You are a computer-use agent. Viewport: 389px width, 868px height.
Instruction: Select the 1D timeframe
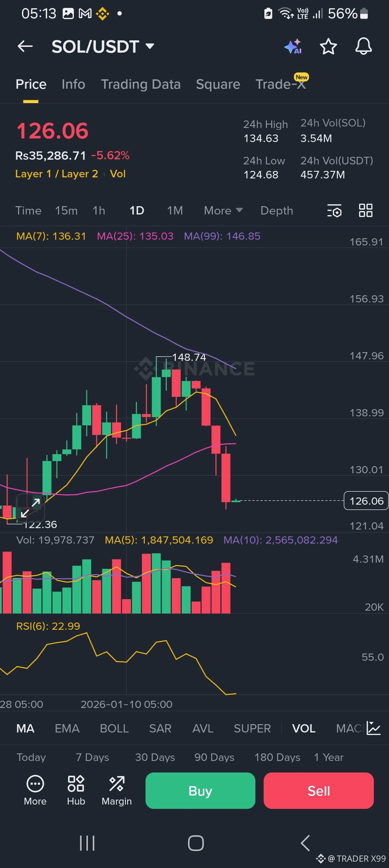click(137, 211)
